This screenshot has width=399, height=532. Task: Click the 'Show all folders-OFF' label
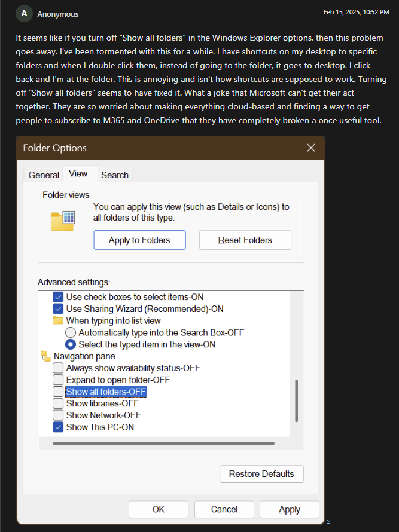tap(106, 392)
